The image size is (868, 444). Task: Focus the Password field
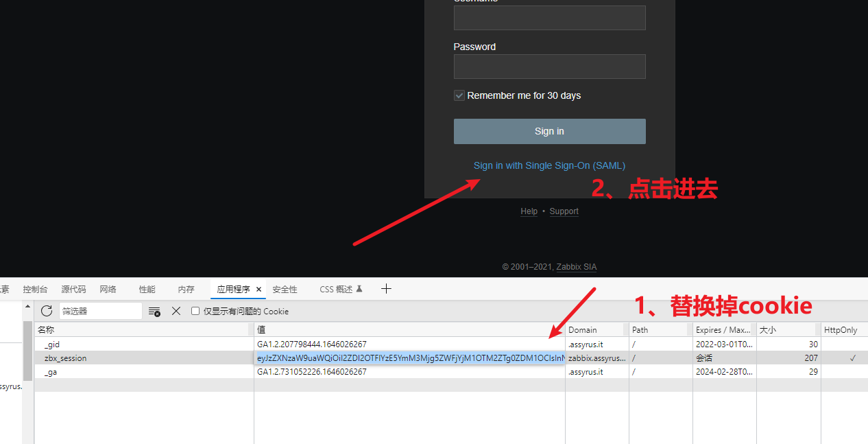[x=549, y=67]
